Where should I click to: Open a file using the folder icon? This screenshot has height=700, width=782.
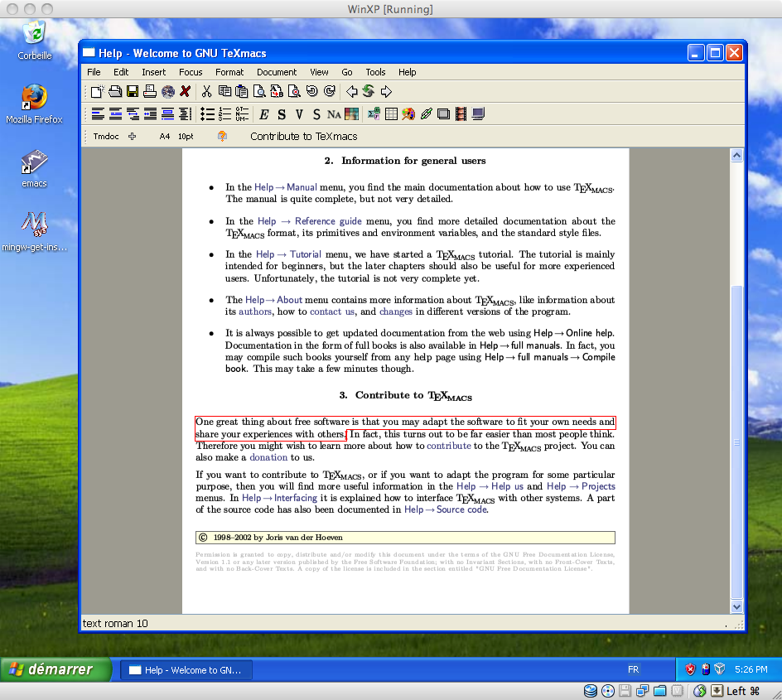click(x=115, y=91)
